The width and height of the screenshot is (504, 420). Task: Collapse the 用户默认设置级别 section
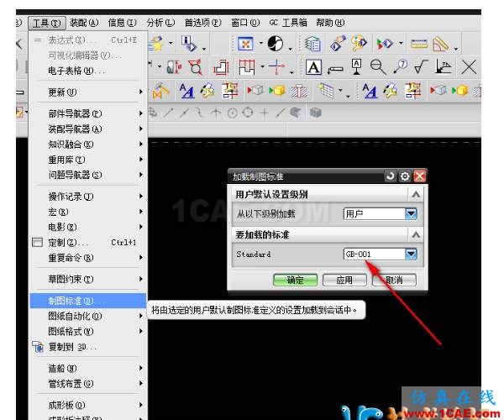click(416, 194)
